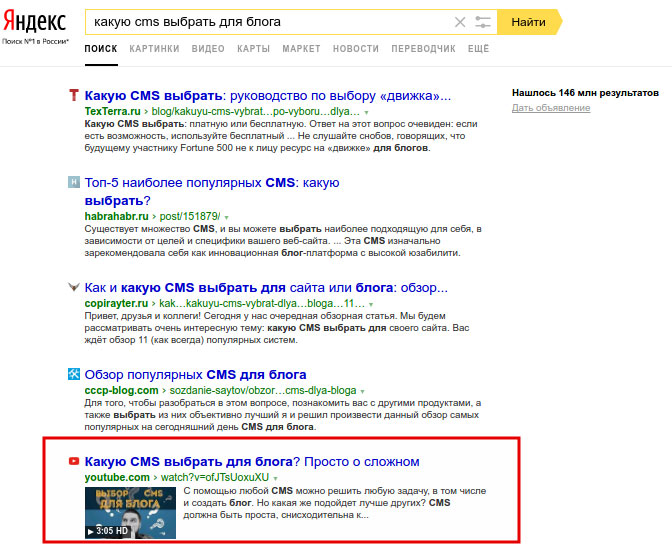Expand dropdown arrow next to TexTerra URL
This screenshot has height=547, width=672.
[367, 113]
